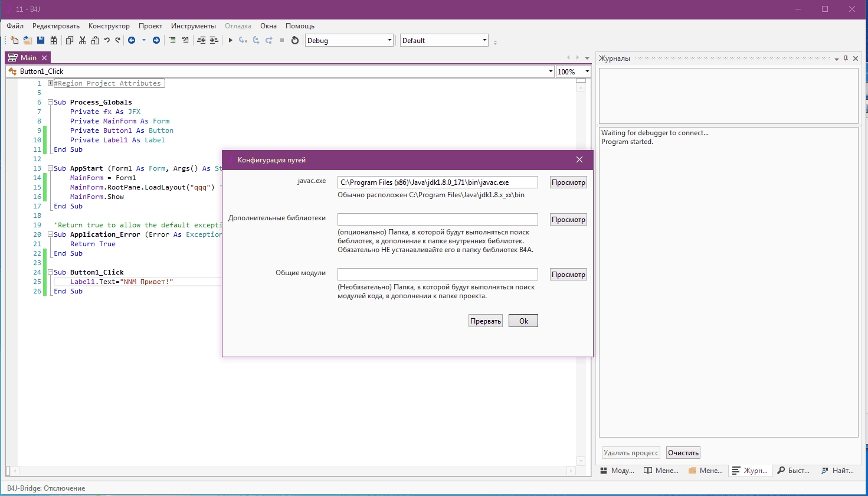Click the Undo toolbar icon
This screenshot has width=868, height=496.
(107, 40)
